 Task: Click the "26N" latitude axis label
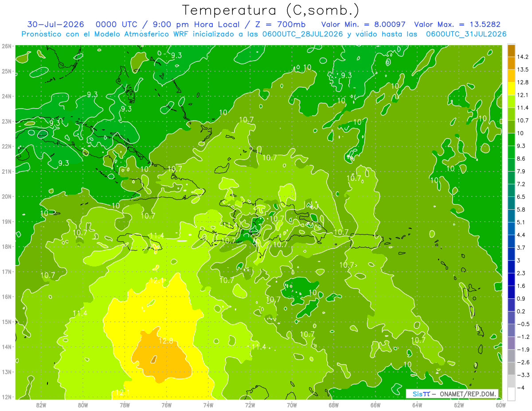click(7, 46)
